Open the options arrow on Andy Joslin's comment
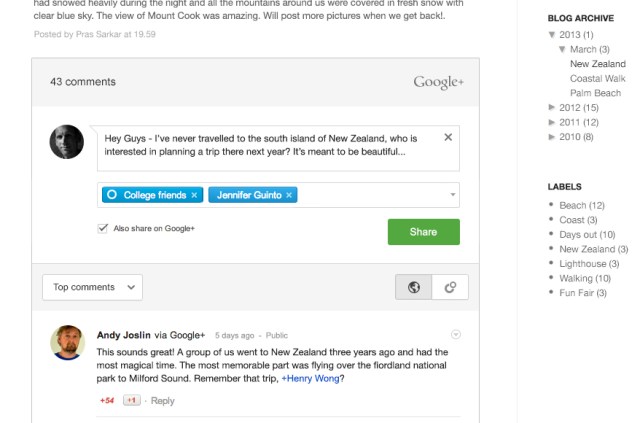 point(457,334)
